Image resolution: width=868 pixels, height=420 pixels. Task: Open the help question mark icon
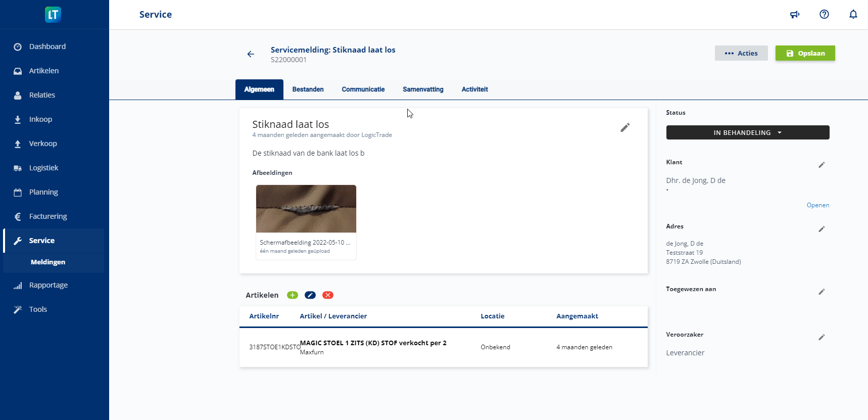[x=824, y=15]
